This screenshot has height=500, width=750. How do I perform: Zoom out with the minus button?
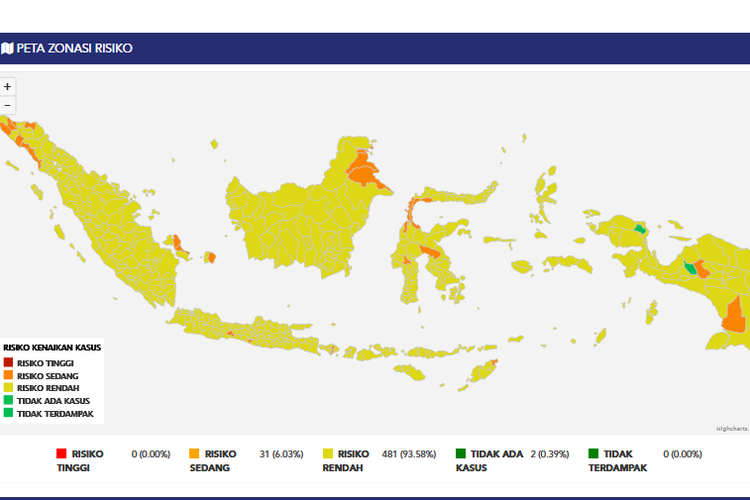point(8,105)
